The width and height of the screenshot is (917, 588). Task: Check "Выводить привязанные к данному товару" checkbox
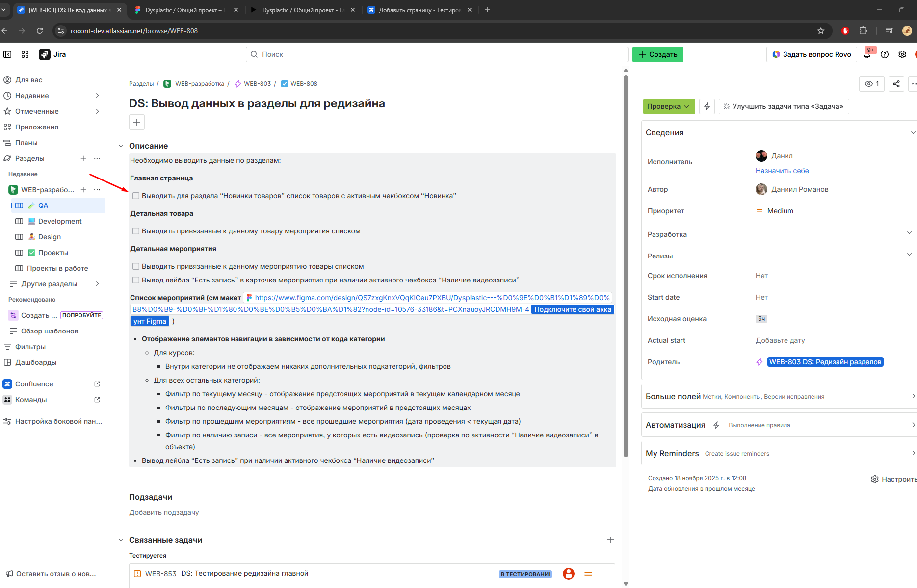[x=136, y=231]
